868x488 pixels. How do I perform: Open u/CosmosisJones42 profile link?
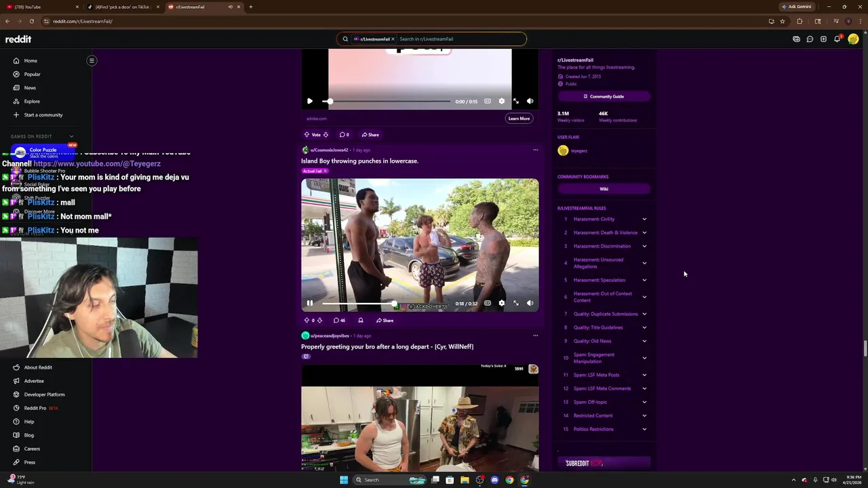coord(330,150)
